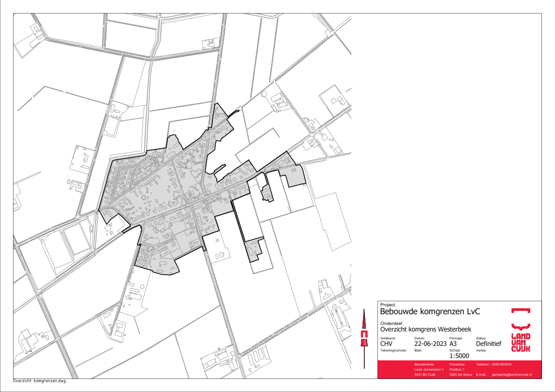Click the Land van Cuijk logo
The height and width of the screenshot is (392, 555).
coord(521,330)
